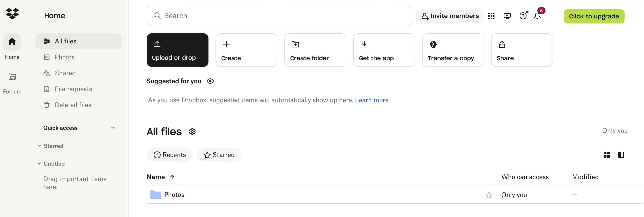Switch to the Recents filter
This screenshot has height=217, width=644.
(170, 155)
